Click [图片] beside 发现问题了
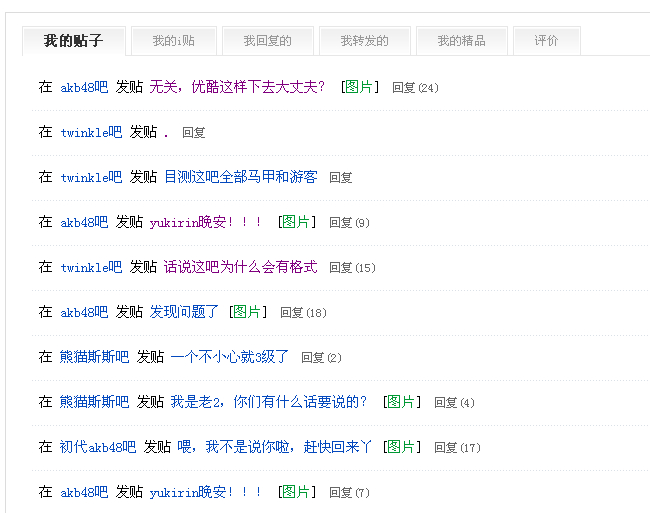 coord(248,312)
